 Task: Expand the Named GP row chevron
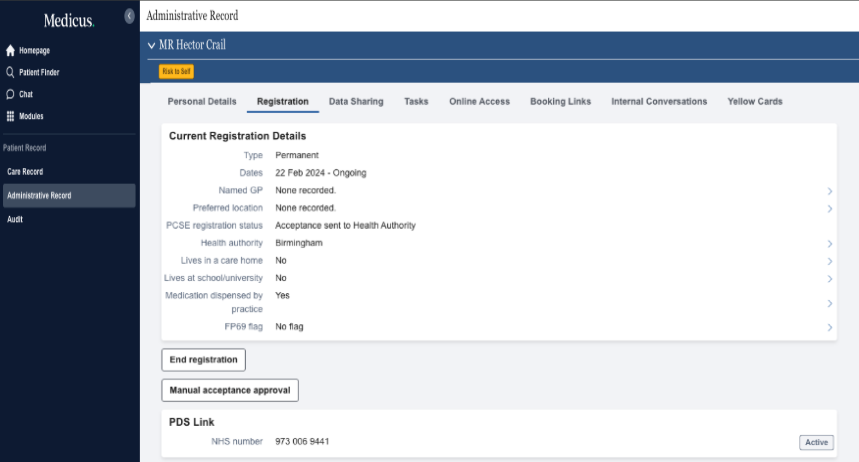point(829,191)
